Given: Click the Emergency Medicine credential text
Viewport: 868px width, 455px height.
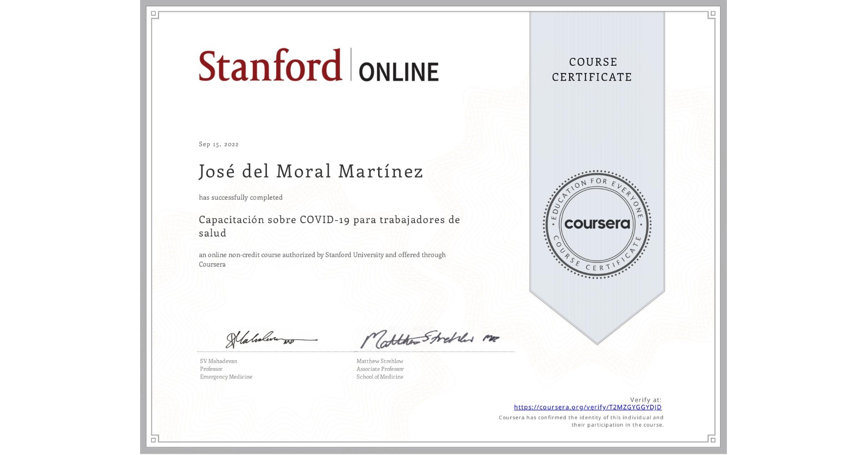Looking at the screenshot, I should (225, 377).
